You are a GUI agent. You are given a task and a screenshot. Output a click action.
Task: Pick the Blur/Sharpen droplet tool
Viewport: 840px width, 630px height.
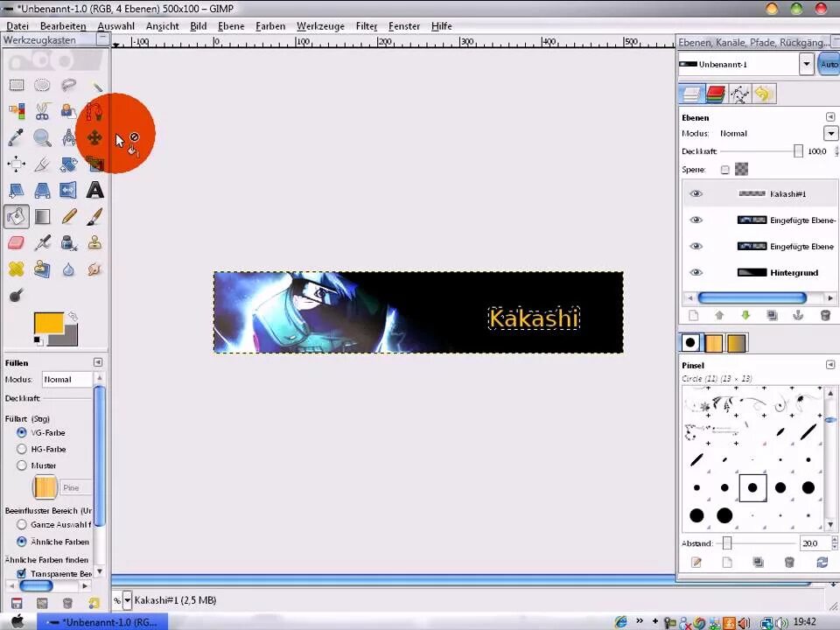tap(68, 269)
